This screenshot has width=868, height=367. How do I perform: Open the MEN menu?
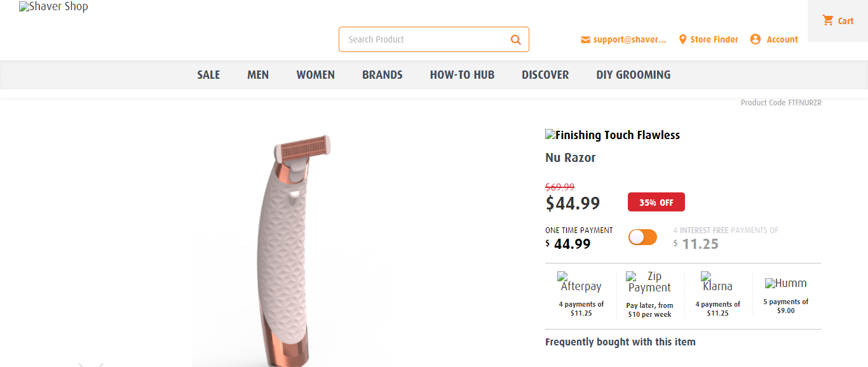pos(258,75)
